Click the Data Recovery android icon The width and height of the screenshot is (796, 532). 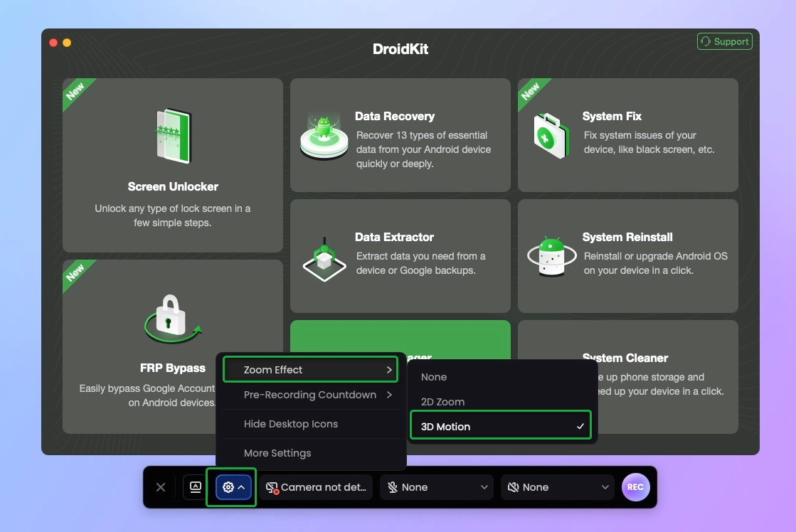tap(324, 135)
